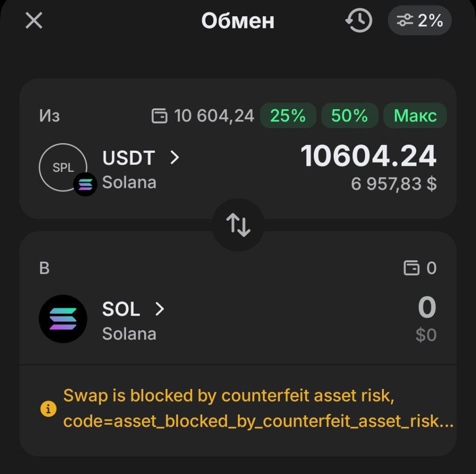Click wallet icon in the В section
476x474 pixels.
tap(411, 268)
